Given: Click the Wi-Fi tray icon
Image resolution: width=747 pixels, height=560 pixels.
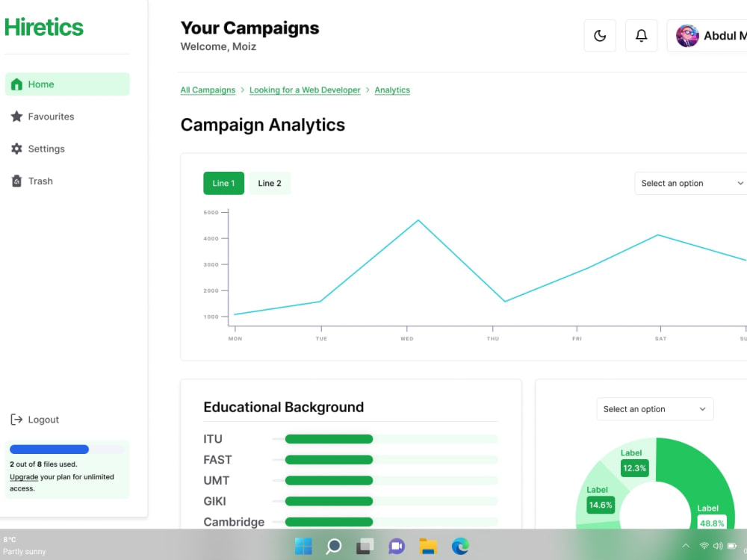Looking at the screenshot, I should [704, 546].
